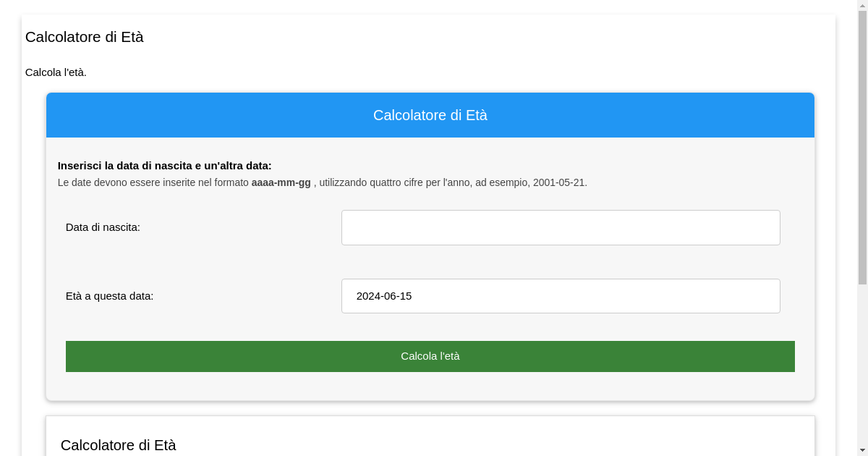Image resolution: width=868 pixels, height=456 pixels.
Task: Select the top page title Calcolatore di Età
Action: pyautogui.click(x=84, y=37)
